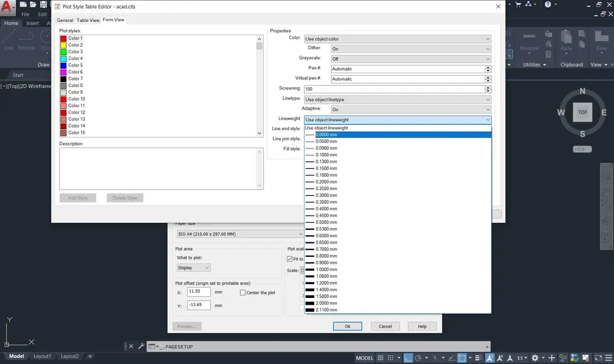Select the yellow Color 2 plot style swatch
614x364 pixels.
pos(63,45)
